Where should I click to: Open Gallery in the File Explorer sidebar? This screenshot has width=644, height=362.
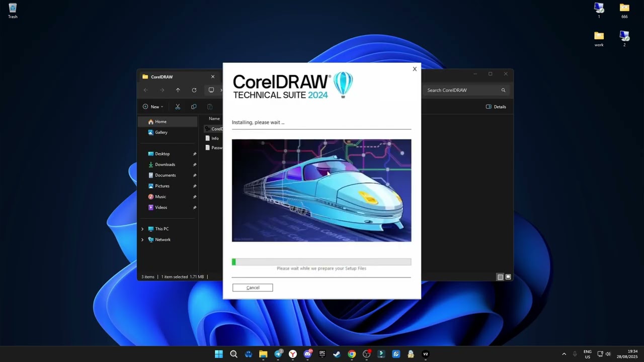click(x=168, y=132)
